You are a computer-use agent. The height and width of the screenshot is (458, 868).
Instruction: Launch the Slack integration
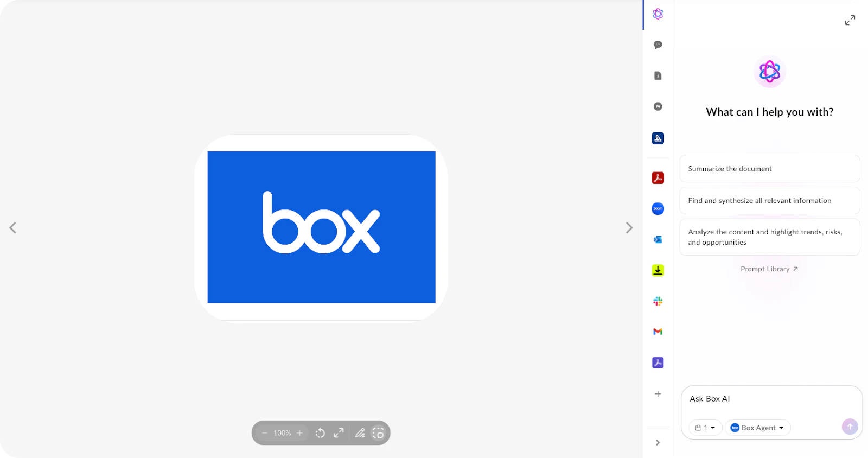tap(658, 301)
